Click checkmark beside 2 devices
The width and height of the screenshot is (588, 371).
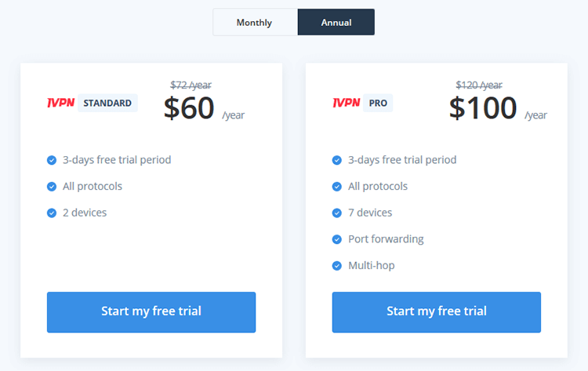click(52, 213)
